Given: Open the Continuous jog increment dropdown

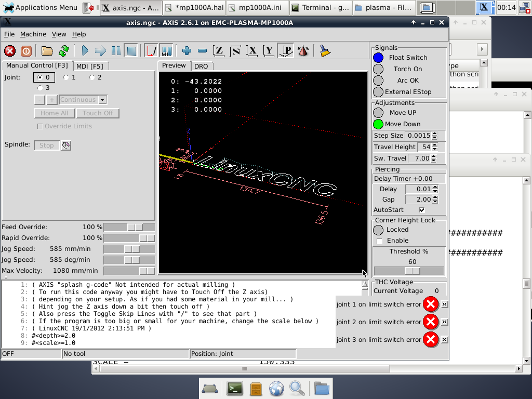Looking at the screenshot, I should coord(102,100).
